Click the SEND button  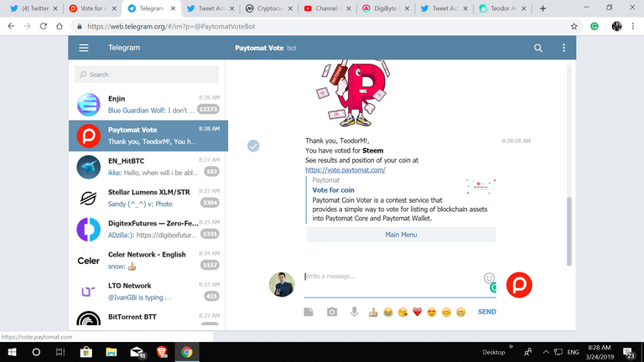487,312
